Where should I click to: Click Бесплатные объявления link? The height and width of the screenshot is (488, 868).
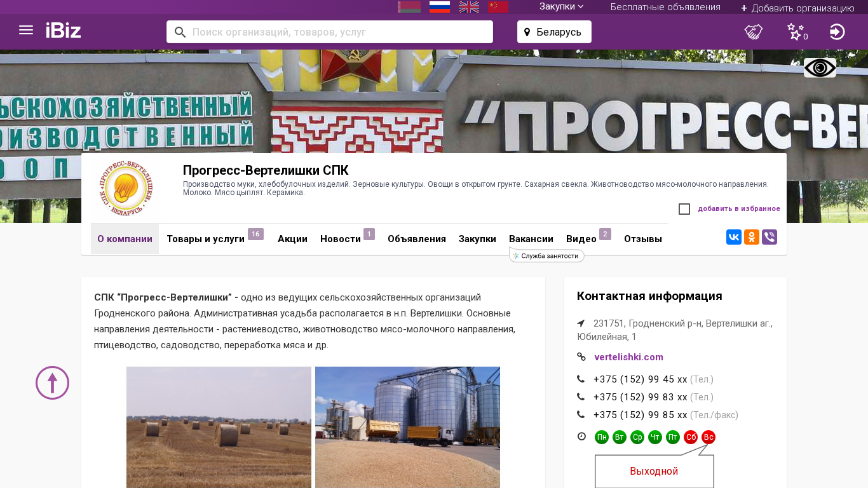click(x=665, y=7)
